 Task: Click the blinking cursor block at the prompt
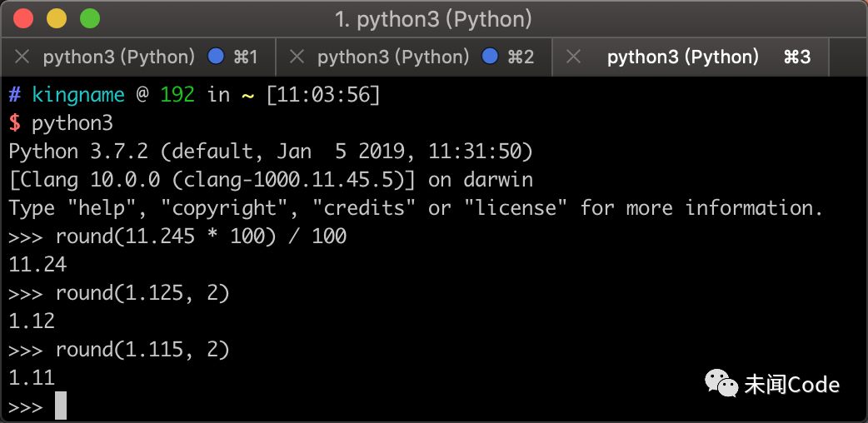coord(60,406)
